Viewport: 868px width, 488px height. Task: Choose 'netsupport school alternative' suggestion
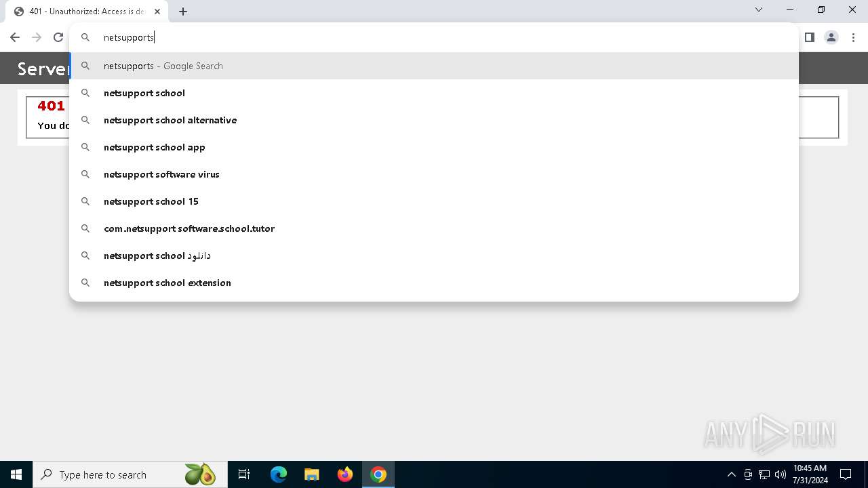[x=434, y=120]
